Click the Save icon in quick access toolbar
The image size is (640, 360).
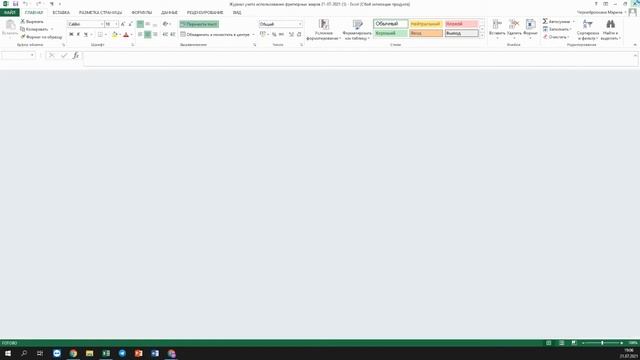16,4
